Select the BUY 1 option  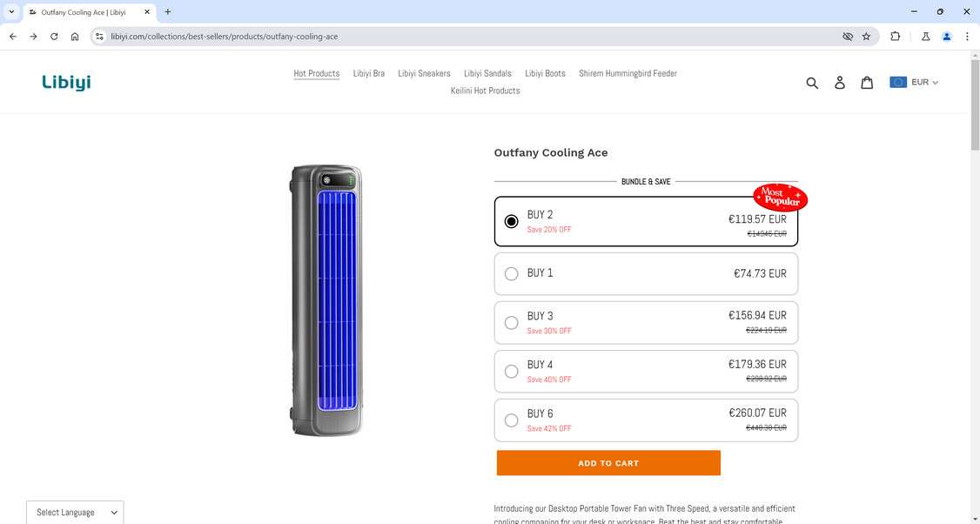[x=512, y=273]
